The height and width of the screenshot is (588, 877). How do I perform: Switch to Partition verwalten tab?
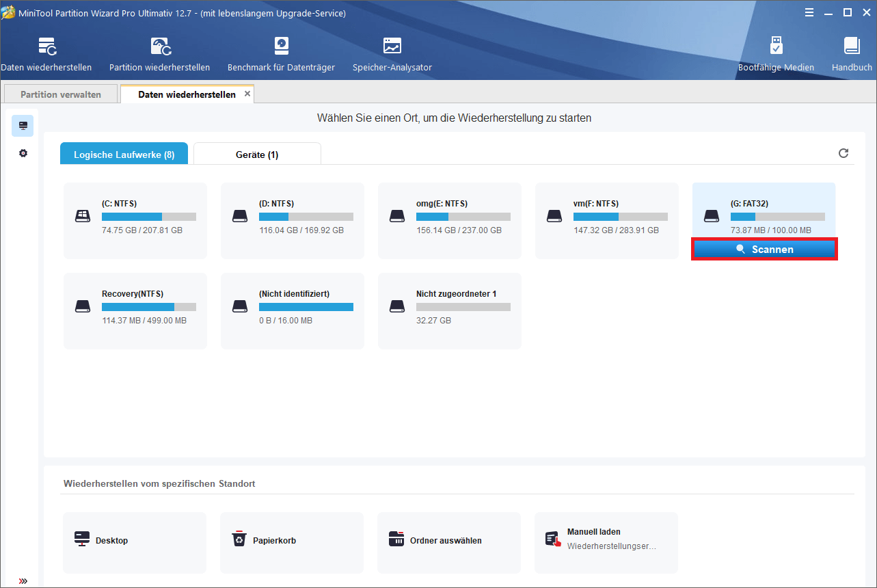[61, 94]
